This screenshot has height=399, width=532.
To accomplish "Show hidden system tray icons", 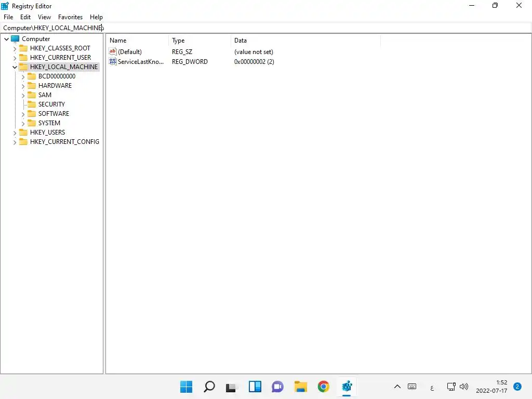I will (x=397, y=387).
